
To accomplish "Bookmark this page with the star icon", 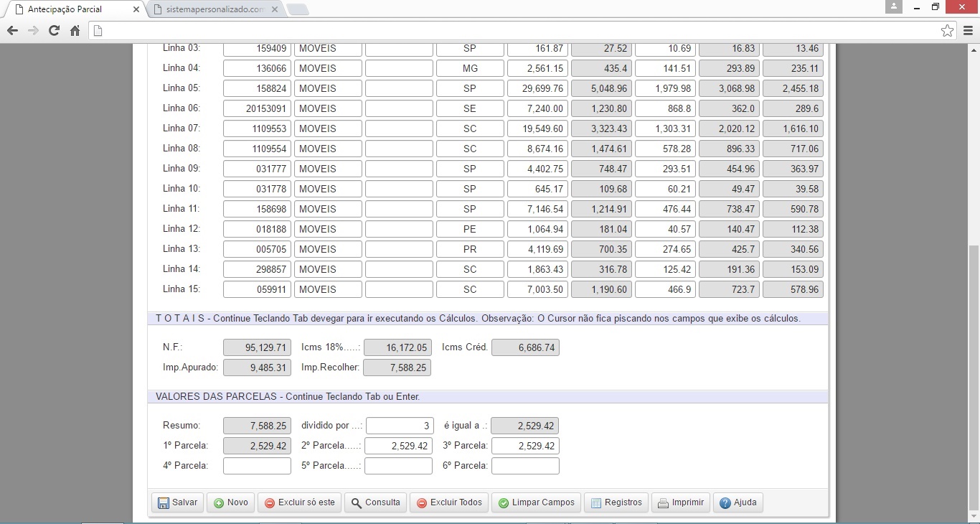I will click(947, 30).
